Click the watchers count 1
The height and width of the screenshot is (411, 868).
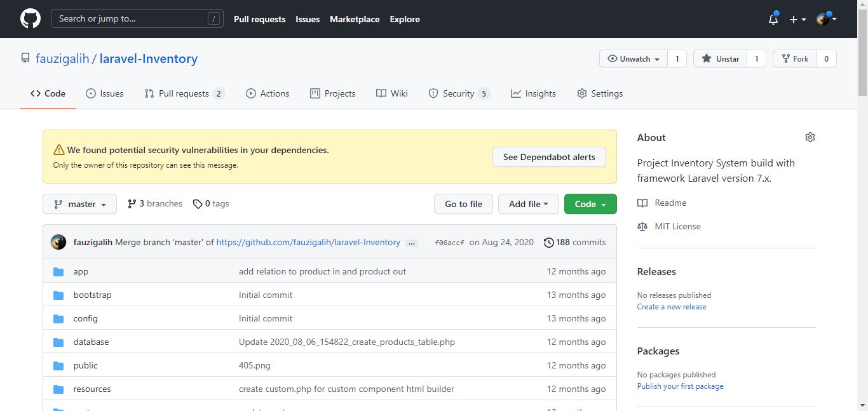click(677, 58)
